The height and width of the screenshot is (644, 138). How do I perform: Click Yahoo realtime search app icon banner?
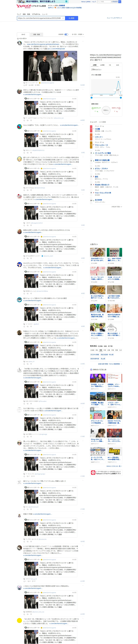(x=106, y=472)
